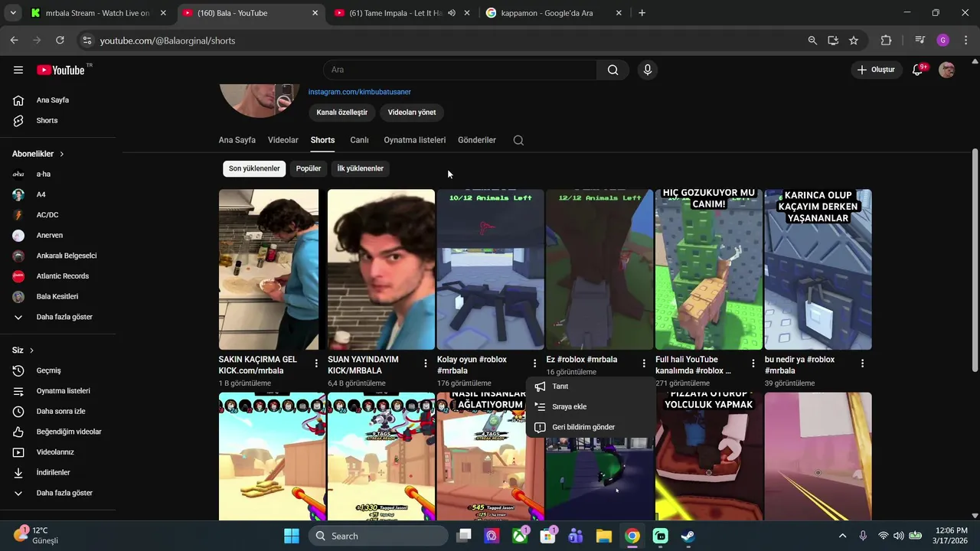Switch to the Canlı tab
Image resolution: width=980 pixels, height=551 pixels.
click(359, 140)
